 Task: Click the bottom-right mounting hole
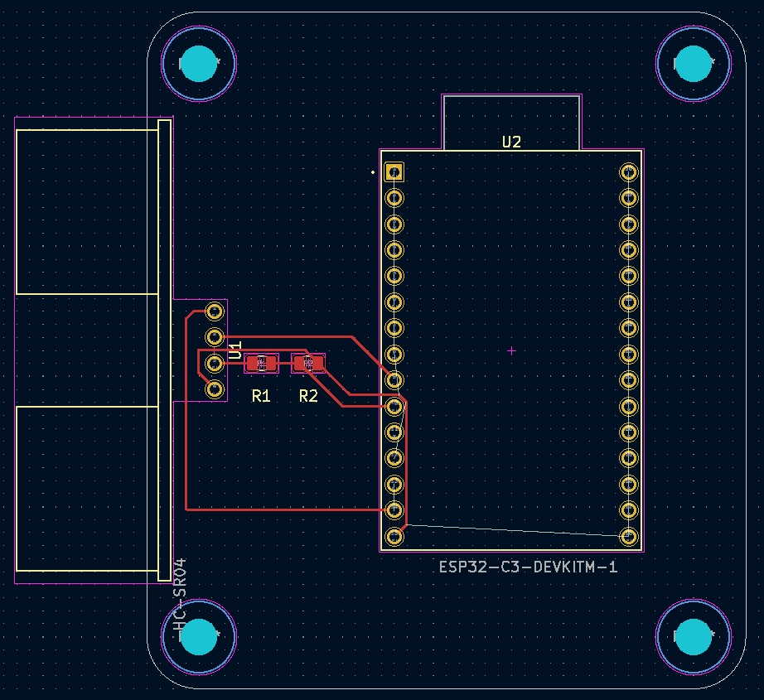click(694, 636)
